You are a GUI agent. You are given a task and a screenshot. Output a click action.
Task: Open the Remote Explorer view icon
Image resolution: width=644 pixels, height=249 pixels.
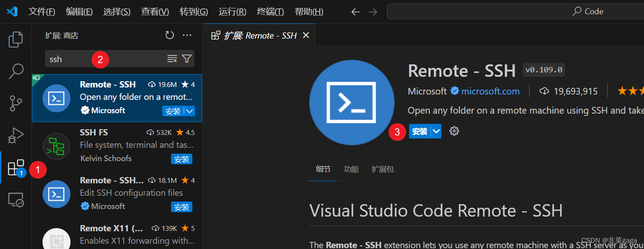click(16, 200)
